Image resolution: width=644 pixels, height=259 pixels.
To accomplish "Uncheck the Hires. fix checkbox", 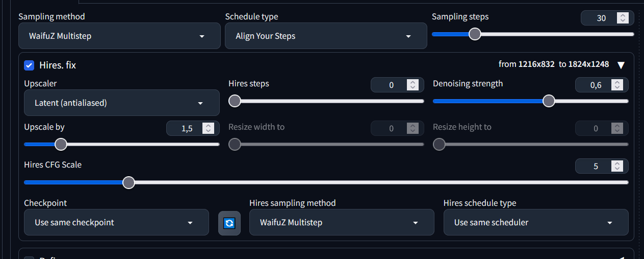I will coord(29,65).
